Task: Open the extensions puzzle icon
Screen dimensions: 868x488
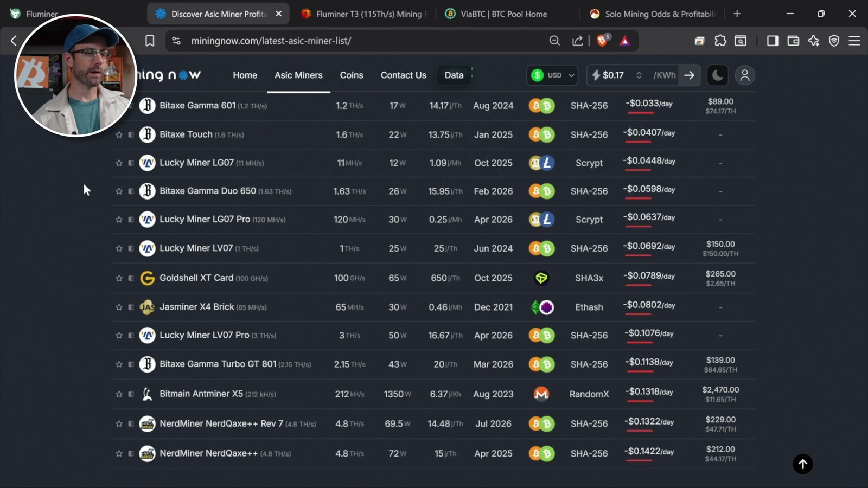Action: (720, 41)
